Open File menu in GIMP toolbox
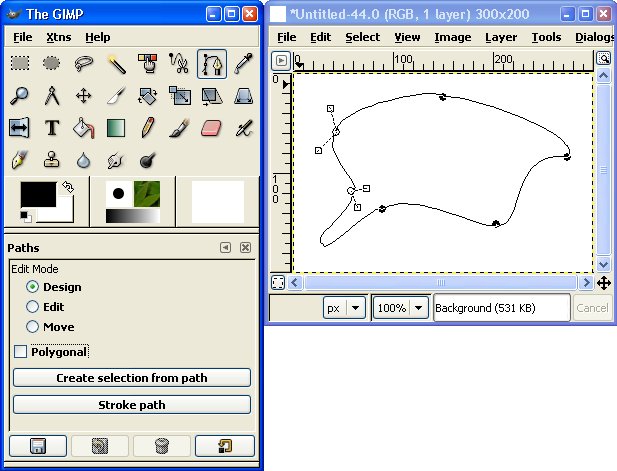This screenshot has width=617, height=471. tap(23, 37)
